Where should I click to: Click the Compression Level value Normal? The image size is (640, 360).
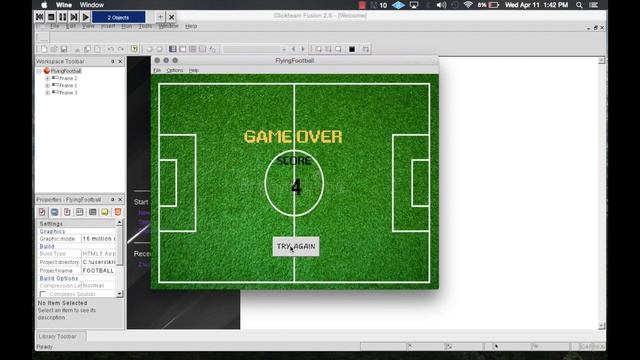[x=98, y=286]
